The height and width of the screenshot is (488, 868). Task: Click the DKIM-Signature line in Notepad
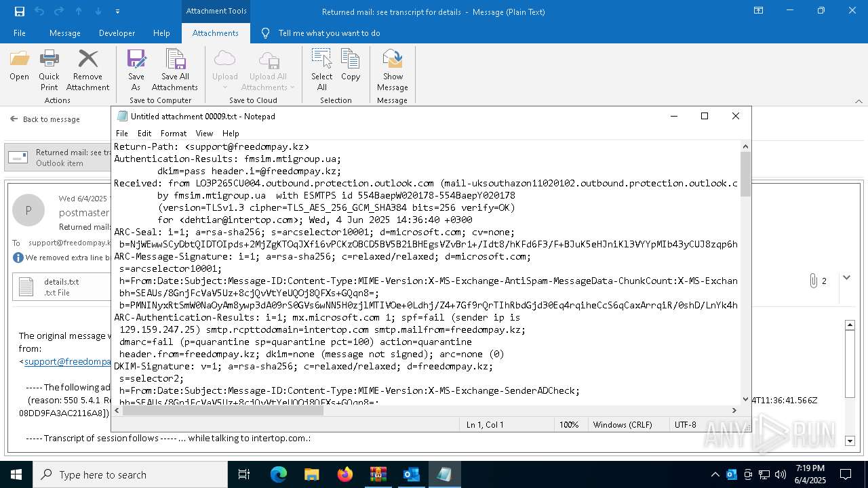pyautogui.click(x=303, y=366)
